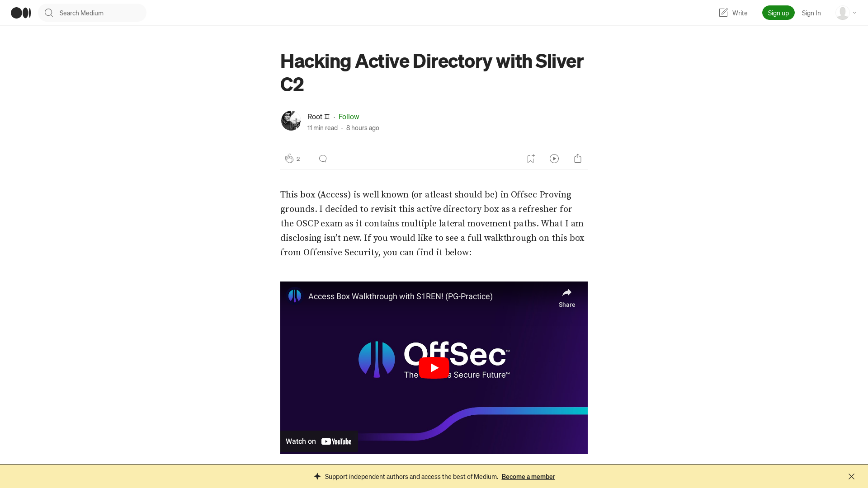Click the Follow author button
The height and width of the screenshot is (488, 868).
pos(349,116)
